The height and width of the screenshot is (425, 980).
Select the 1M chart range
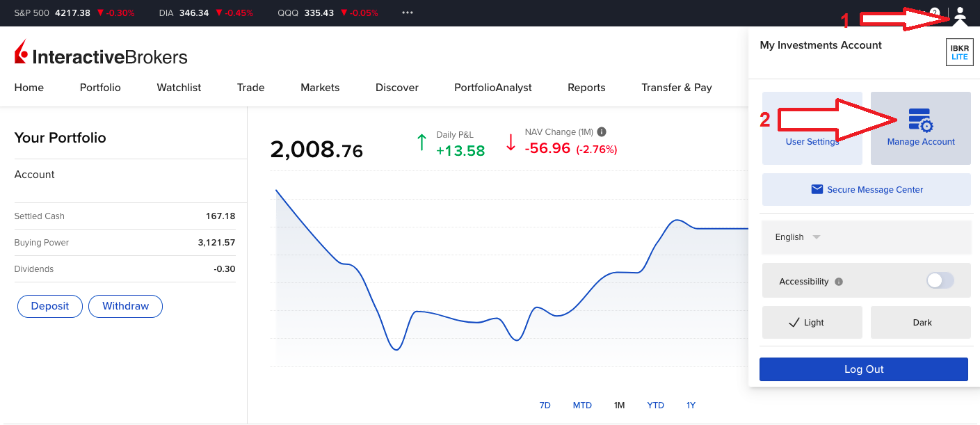(x=619, y=406)
